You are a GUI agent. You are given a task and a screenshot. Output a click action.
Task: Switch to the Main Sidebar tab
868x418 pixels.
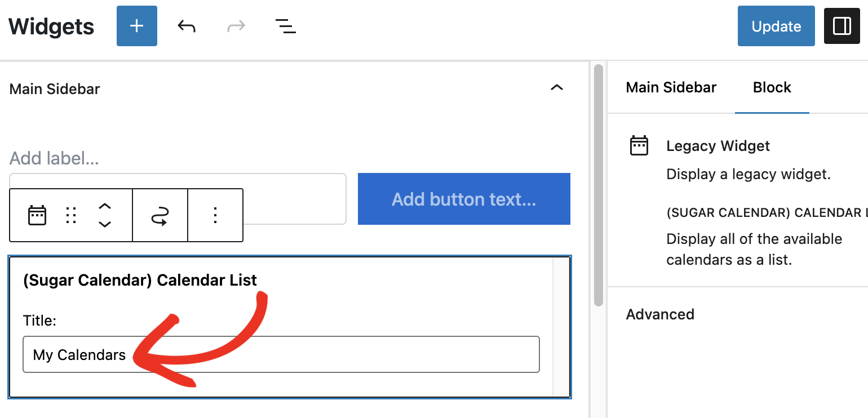pyautogui.click(x=671, y=87)
